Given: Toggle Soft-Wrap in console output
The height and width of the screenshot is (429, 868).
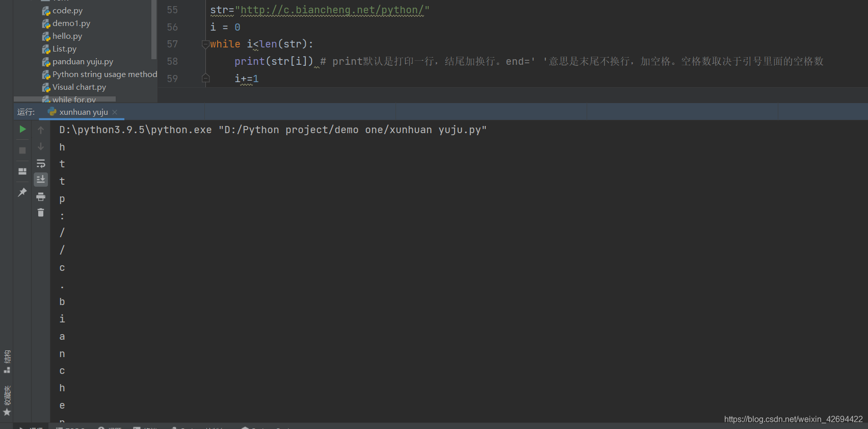Looking at the screenshot, I should 41,163.
